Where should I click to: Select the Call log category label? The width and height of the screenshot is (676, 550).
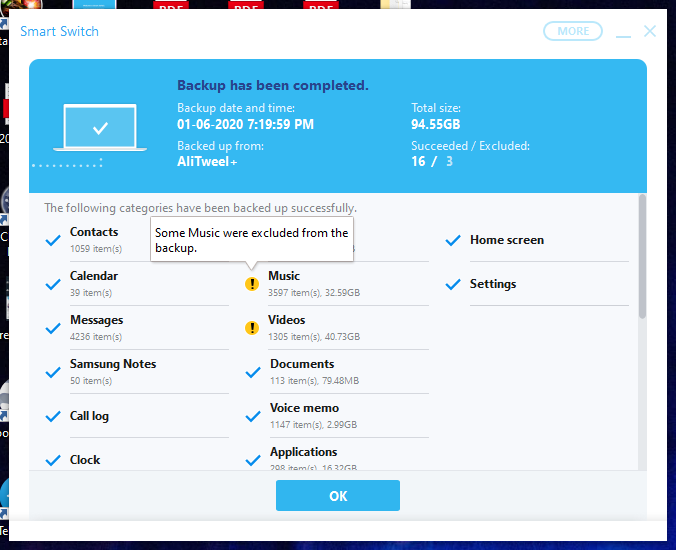click(x=89, y=416)
